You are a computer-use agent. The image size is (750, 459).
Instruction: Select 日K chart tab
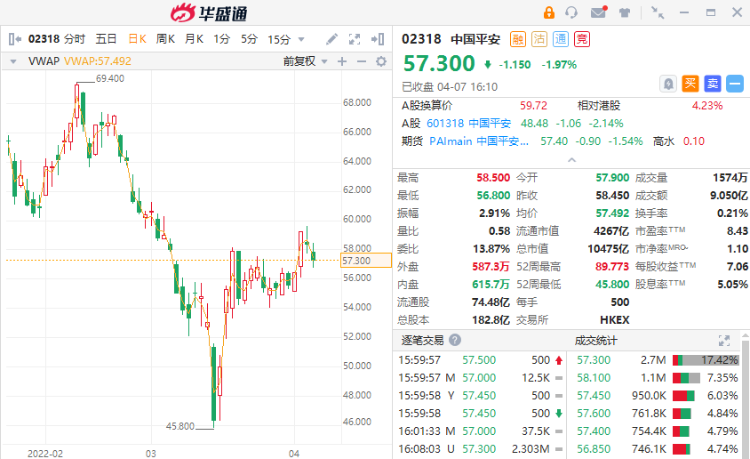[x=137, y=39]
